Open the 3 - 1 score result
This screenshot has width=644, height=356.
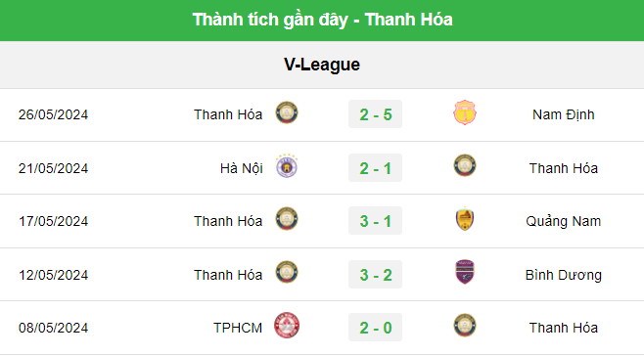coord(376,221)
